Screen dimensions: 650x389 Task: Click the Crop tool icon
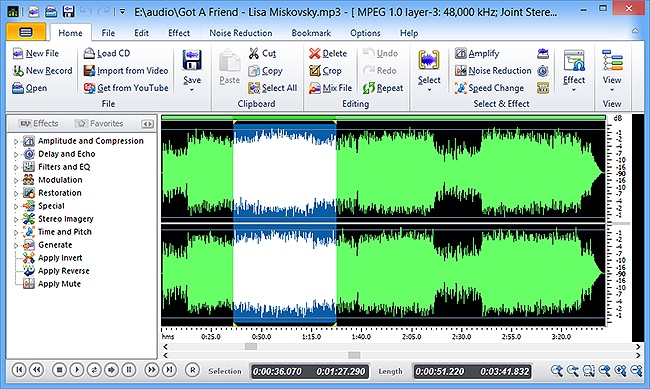pos(315,71)
